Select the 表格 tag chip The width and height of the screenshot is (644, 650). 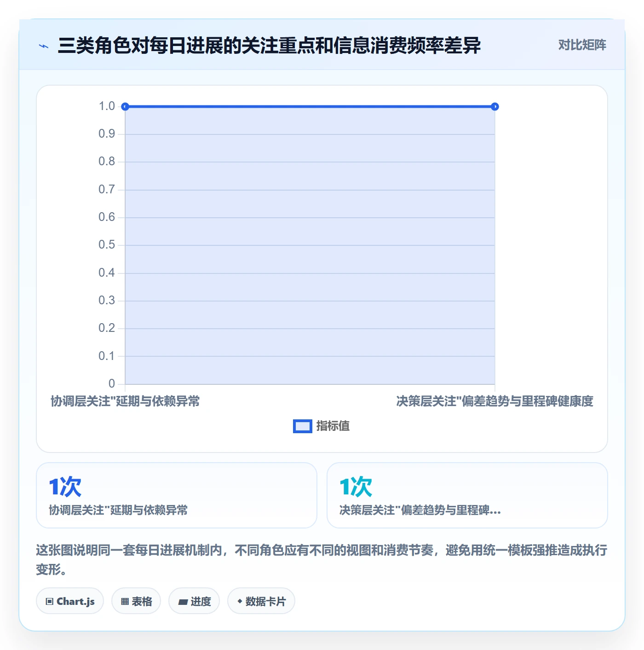pyautogui.click(x=136, y=601)
